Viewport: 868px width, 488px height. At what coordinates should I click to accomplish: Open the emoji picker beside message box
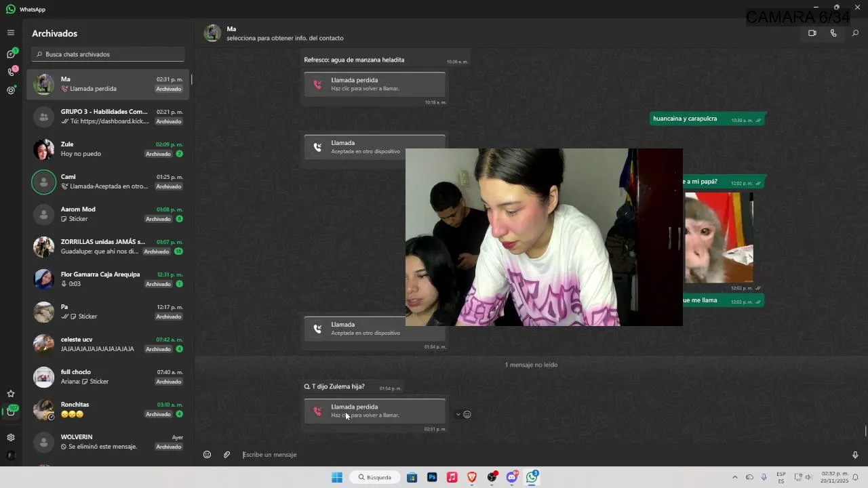(x=208, y=455)
